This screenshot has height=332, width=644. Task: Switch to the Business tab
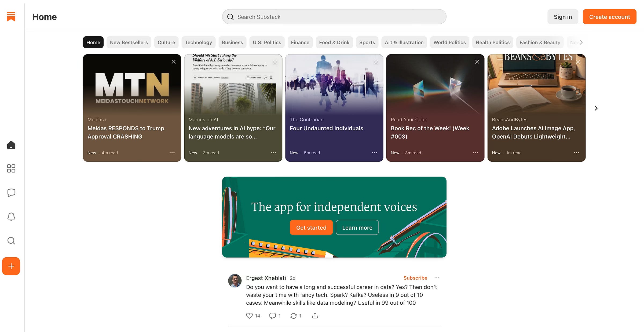coord(232,42)
